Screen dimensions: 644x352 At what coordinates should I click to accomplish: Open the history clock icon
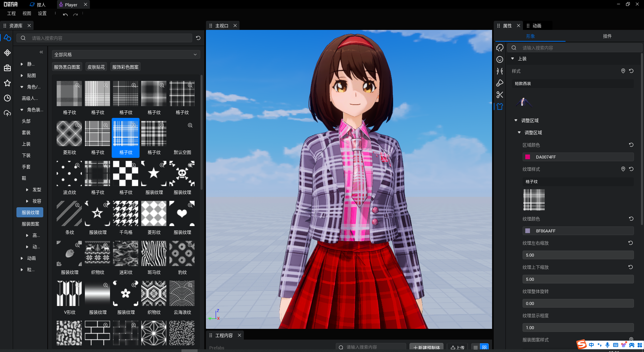pyautogui.click(x=7, y=98)
